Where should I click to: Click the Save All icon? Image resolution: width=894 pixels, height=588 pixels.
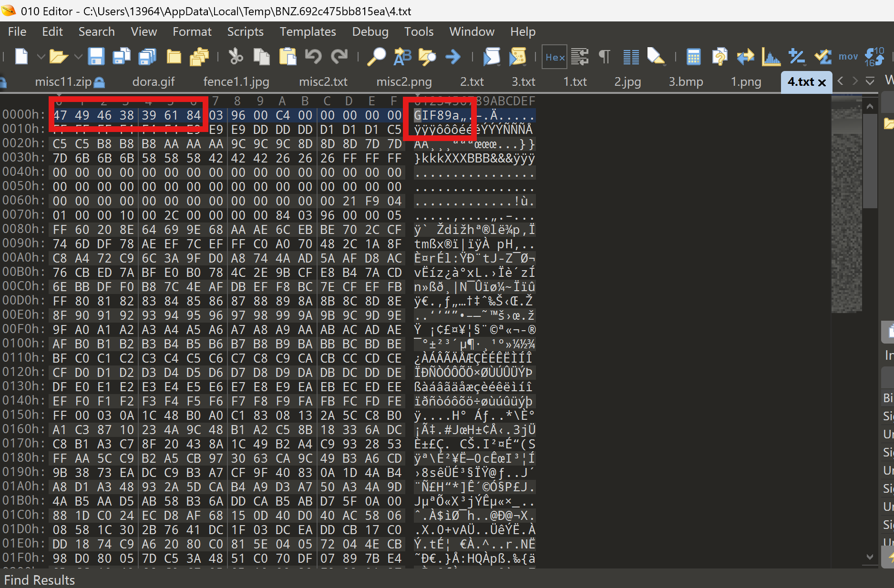[147, 57]
